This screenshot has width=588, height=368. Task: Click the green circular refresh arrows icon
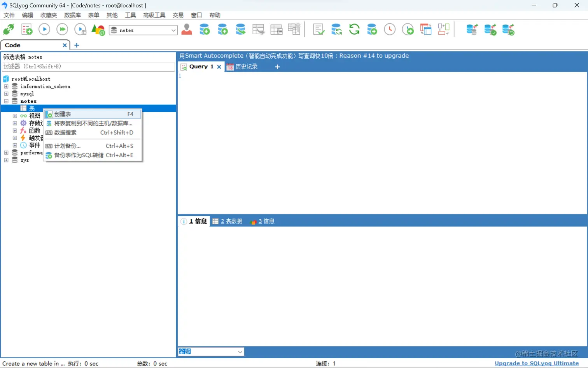point(354,30)
